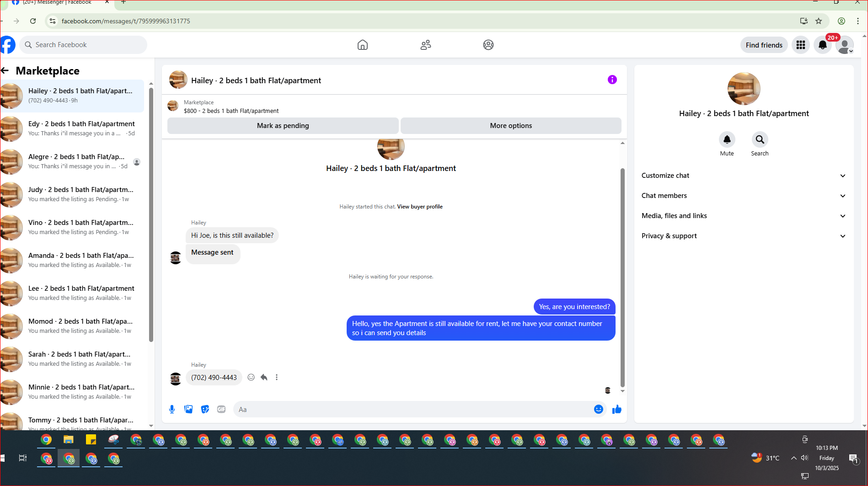Expand Chat members section

(744, 196)
